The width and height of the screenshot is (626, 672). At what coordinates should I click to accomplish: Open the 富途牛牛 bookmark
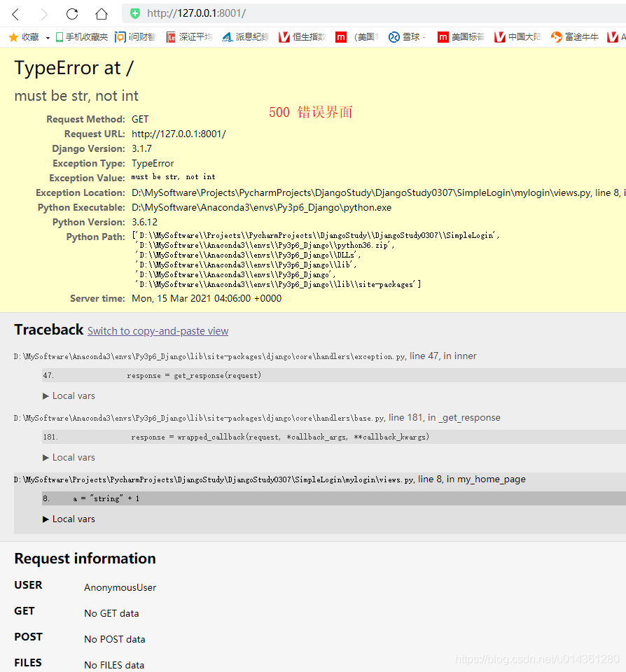(x=575, y=37)
